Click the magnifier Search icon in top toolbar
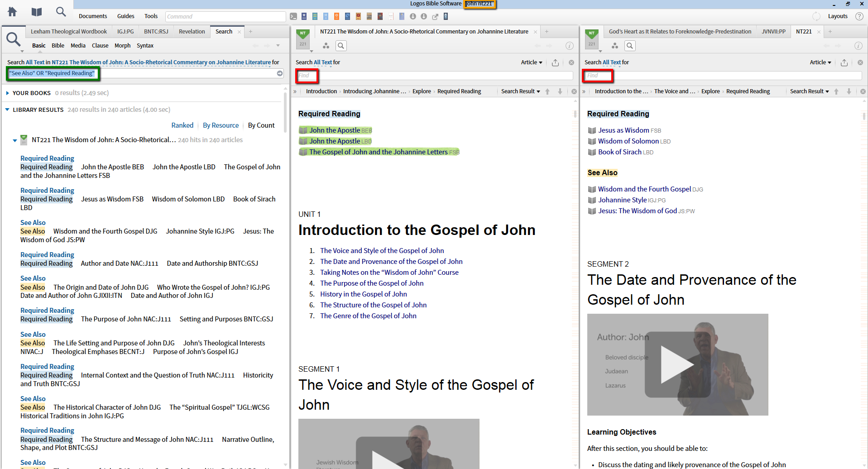This screenshot has height=469, width=868. tap(61, 12)
